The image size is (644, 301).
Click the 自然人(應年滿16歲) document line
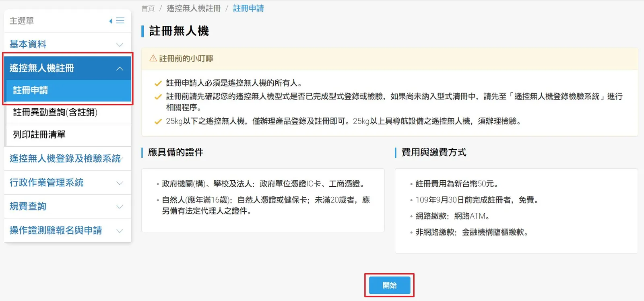[x=266, y=205]
